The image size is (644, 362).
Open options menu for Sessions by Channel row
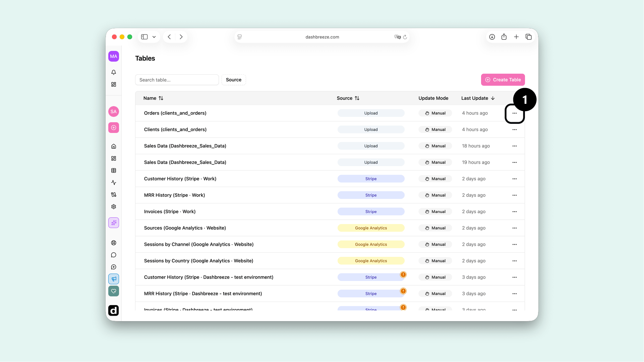tap(515, 244)
